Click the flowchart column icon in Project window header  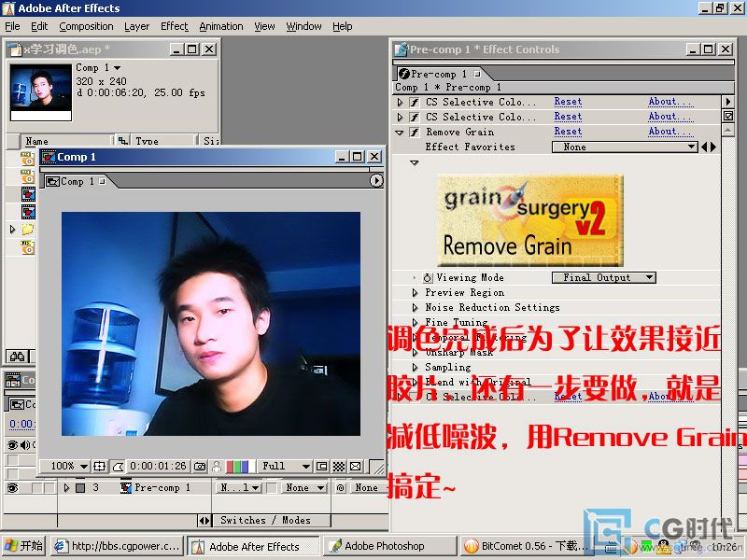pyautogui.click(x=123, y=141)
